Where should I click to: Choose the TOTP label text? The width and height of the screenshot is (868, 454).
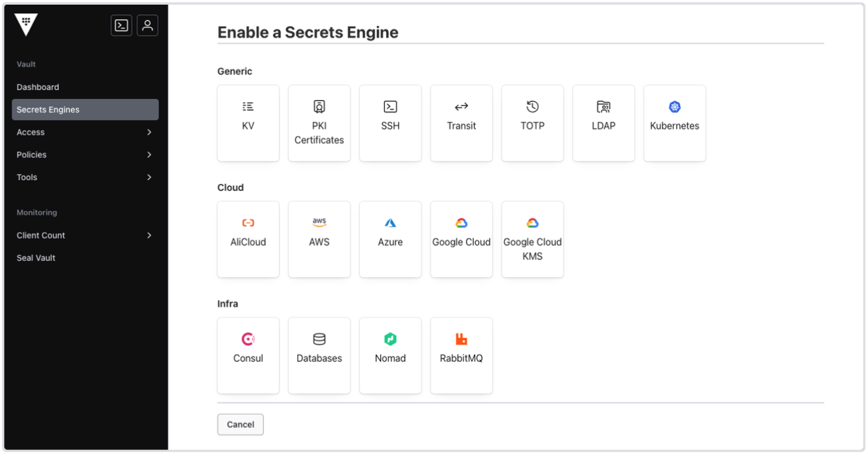(x=533, y=125)
